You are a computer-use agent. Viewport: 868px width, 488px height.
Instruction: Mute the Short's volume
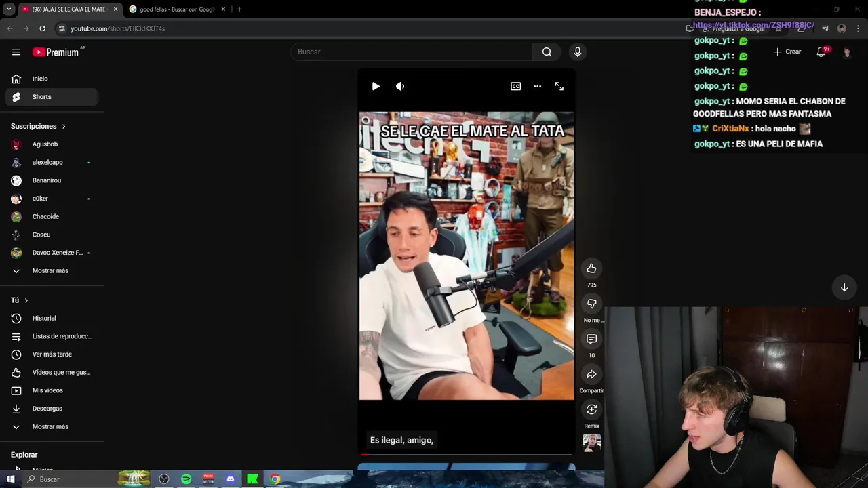[x=400, y=87]
